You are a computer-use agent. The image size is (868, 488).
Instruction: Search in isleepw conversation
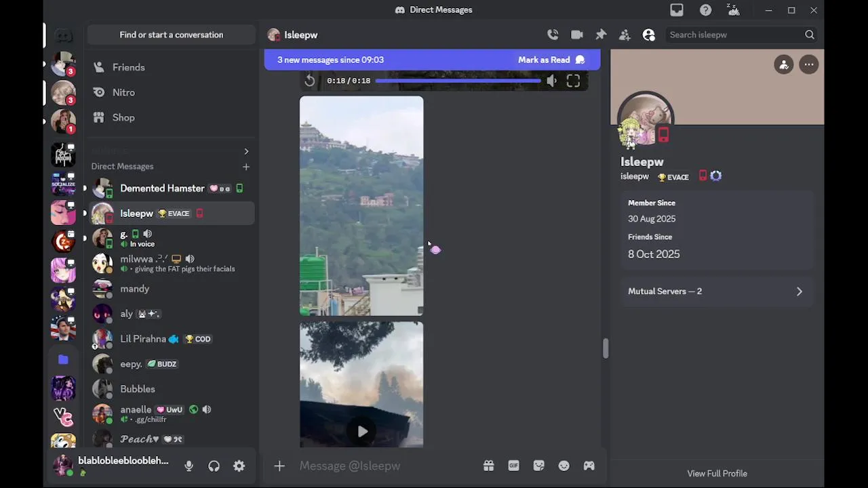[x=742, y=35]
